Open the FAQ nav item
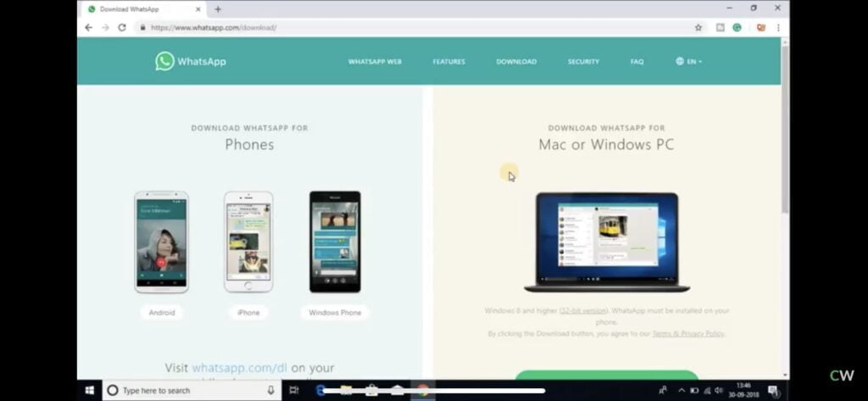This screenshot has height=401, width=868. pos(637,62)
